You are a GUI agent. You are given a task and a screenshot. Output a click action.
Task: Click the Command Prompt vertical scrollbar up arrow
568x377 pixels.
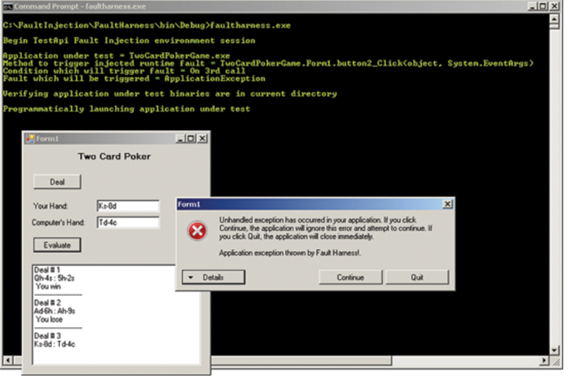click(x=555, y=18)
